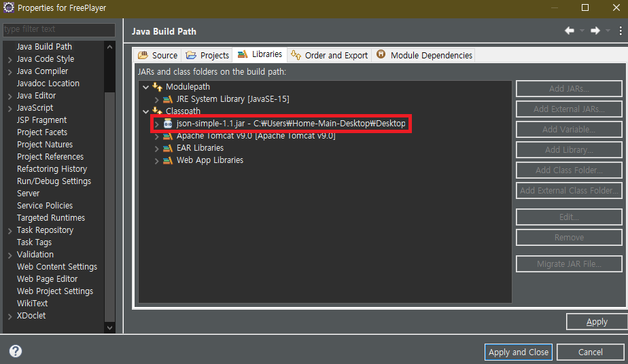Click the Web App Libraries icon
Screen dimensions: 628x364
pos(168,160)
